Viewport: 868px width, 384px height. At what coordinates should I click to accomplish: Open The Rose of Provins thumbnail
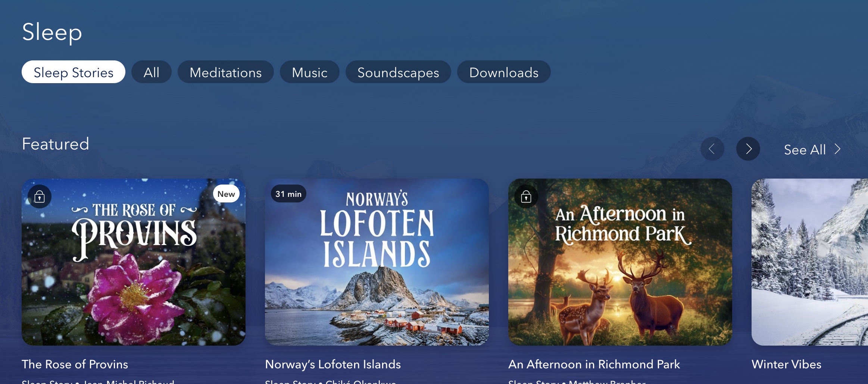(134, 262)
